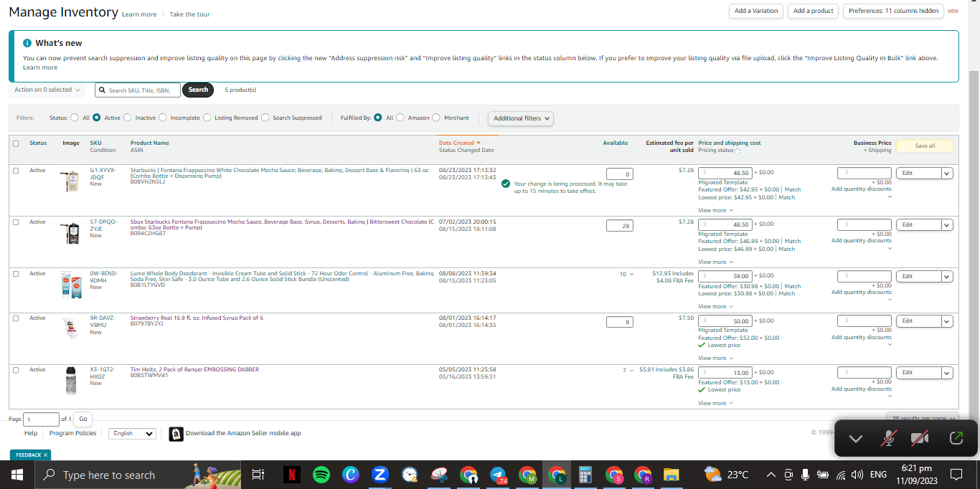Image resolution: width=980 pixels, height=489 pixels.
Task: Show hidden system tray icons
Action: pyautogui.click(x=771, y=475)
